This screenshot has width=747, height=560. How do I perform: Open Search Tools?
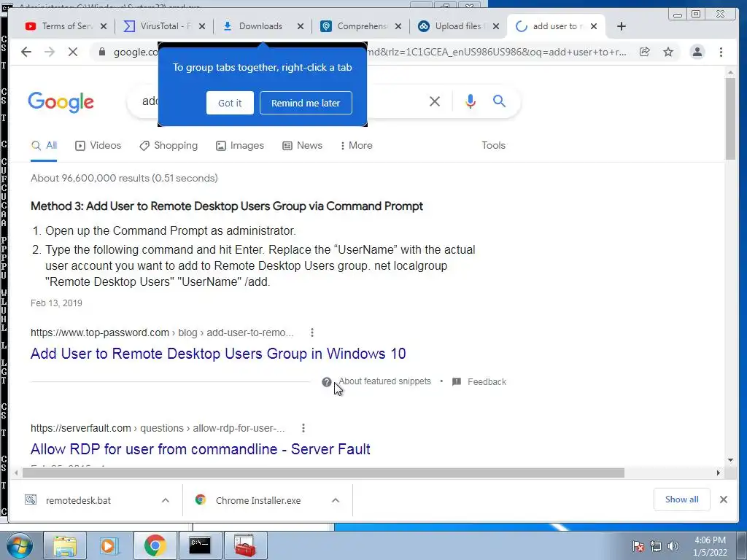493,145
